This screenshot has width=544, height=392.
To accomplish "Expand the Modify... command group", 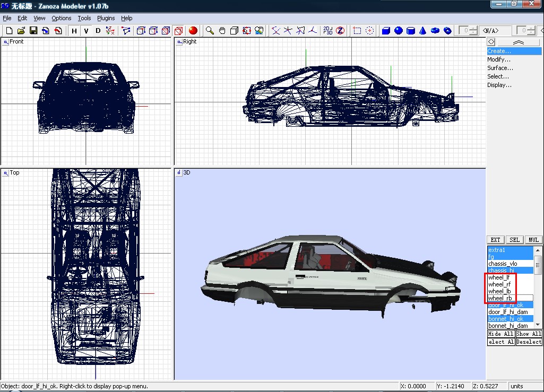I will click(x=499, y=59).
